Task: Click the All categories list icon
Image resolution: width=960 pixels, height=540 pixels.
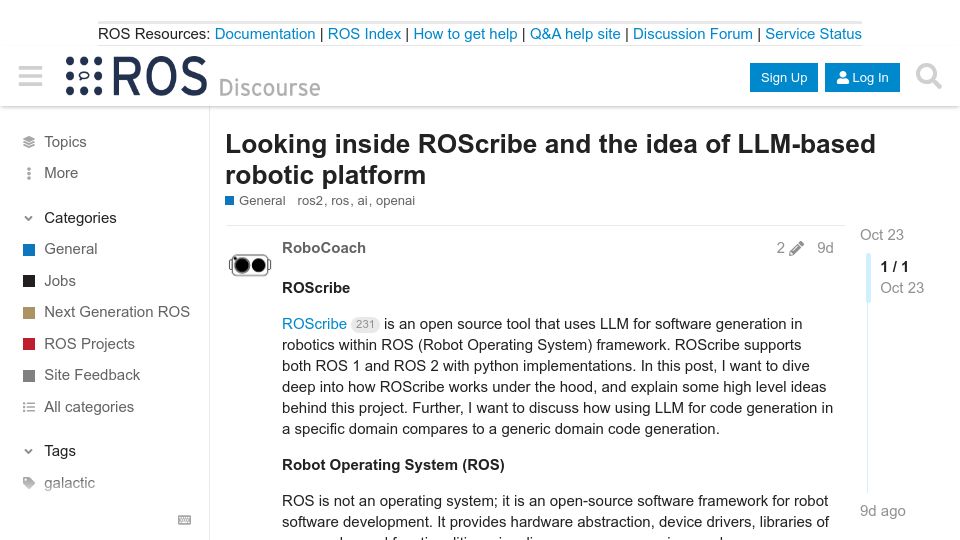Action: pyautogui.click(x=29, y=407)
